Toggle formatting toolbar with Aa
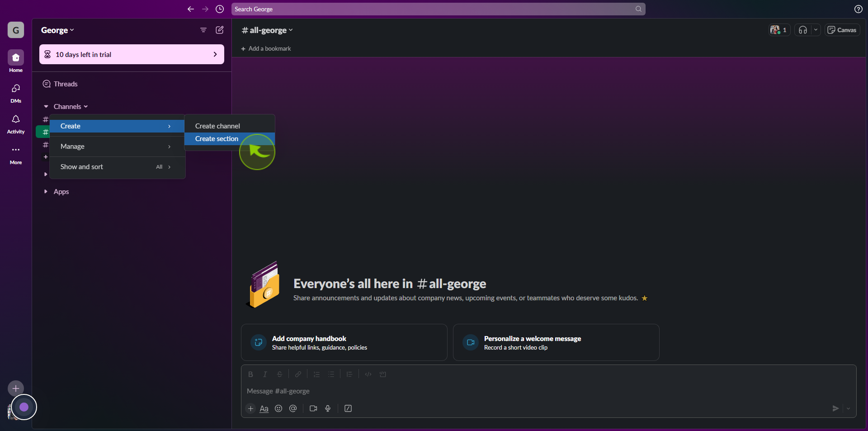The image size is (868, 431). coord(264,408)
